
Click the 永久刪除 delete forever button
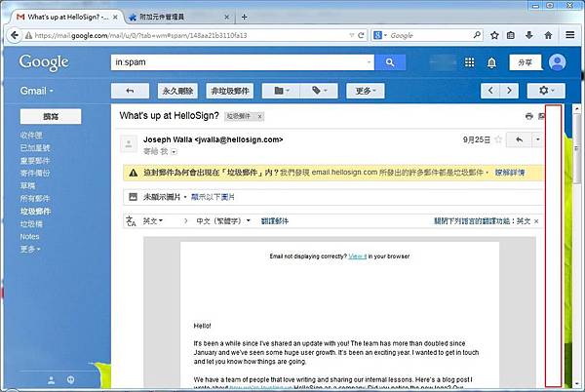(x=177, y=91)
